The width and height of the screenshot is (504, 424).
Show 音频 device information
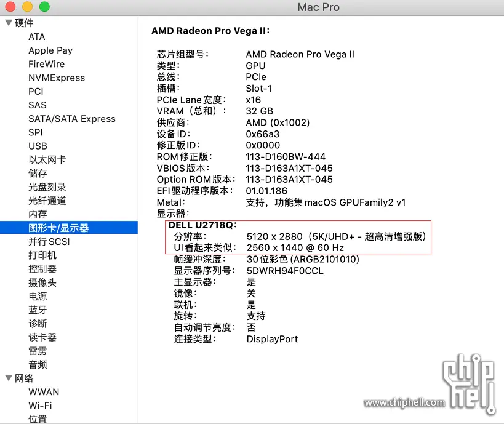(x=38, y=364)
